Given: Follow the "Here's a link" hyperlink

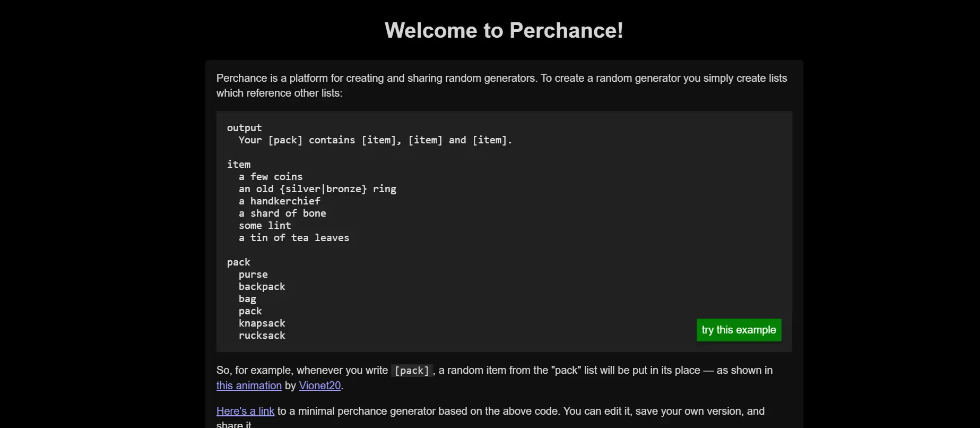Looking at the screenshot, I should [245, 411].
